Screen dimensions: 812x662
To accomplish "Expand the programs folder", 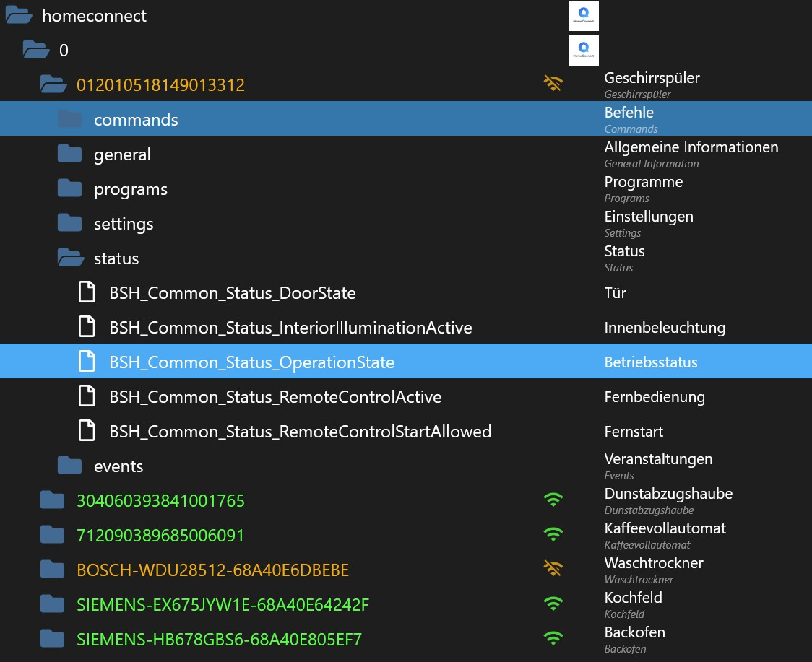I will (70, 189).
